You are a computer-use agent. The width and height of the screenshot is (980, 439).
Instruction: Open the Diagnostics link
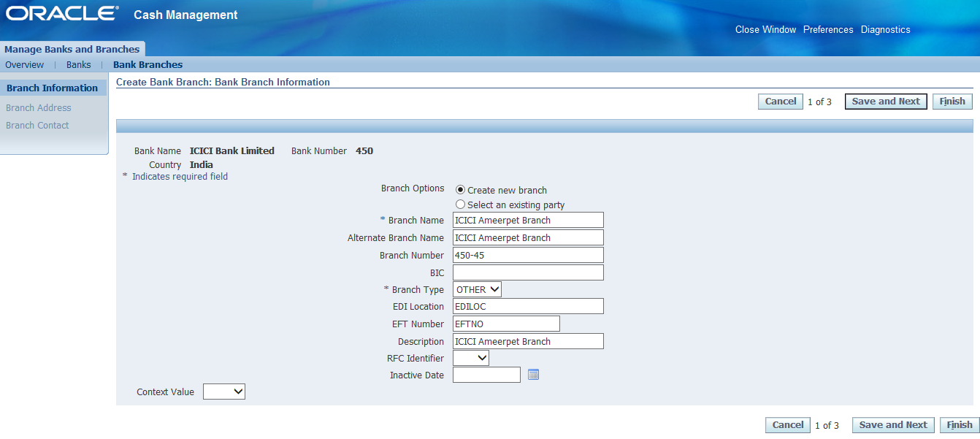point(885,30)
